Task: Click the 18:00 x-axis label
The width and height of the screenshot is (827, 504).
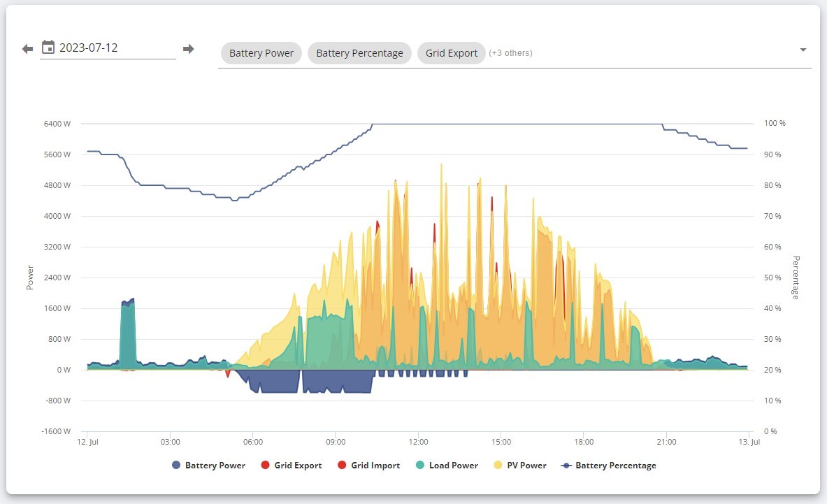Action: [584, 442]
